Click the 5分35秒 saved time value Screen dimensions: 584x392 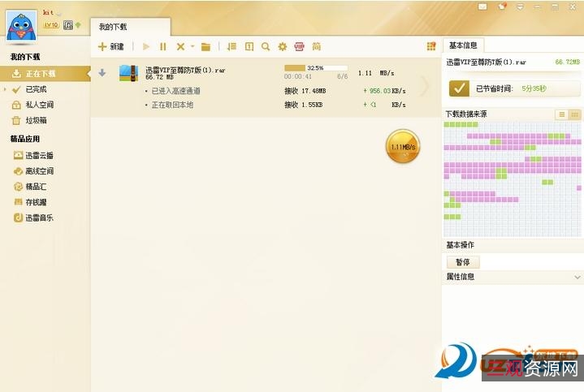tap(534, 88)
